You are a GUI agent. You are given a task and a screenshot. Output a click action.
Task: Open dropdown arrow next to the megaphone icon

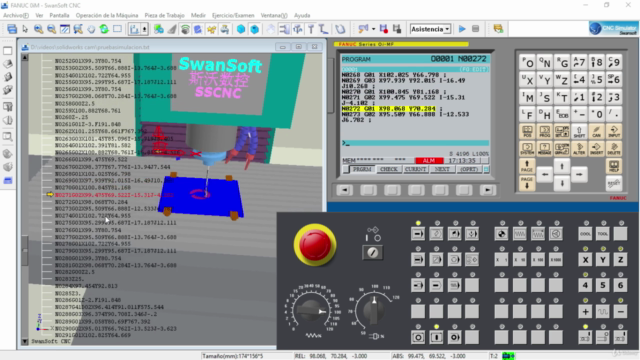373,29
